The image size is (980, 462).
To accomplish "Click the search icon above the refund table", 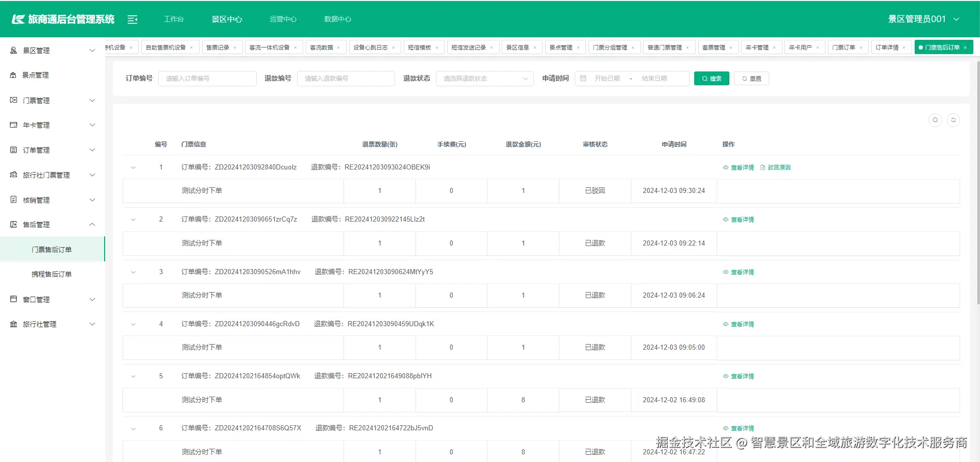I will pos(935,120).
